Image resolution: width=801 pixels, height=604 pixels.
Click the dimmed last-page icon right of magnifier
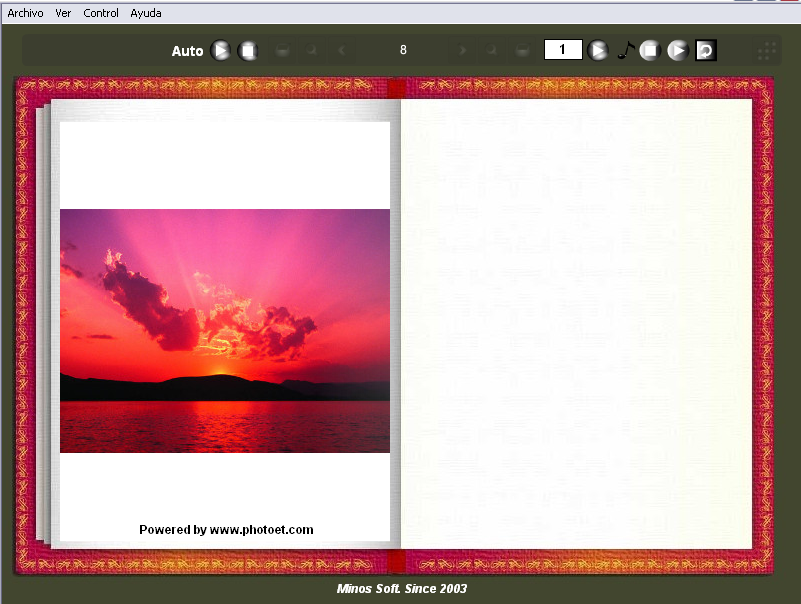pos(522,50)
